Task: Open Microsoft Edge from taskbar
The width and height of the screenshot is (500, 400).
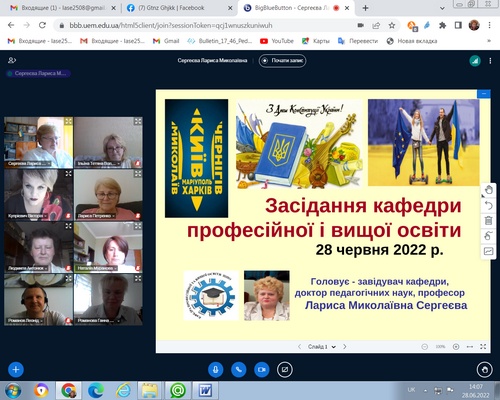Action: point(96,390)
